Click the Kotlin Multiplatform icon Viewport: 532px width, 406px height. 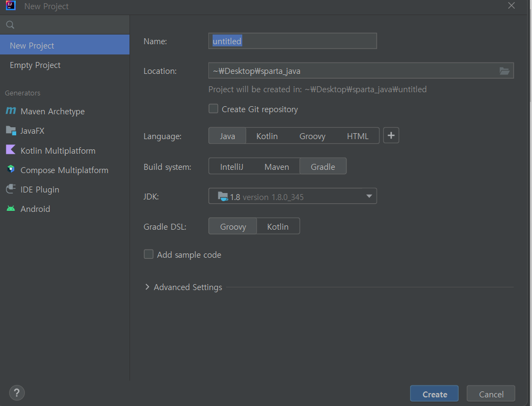point(11,149)
